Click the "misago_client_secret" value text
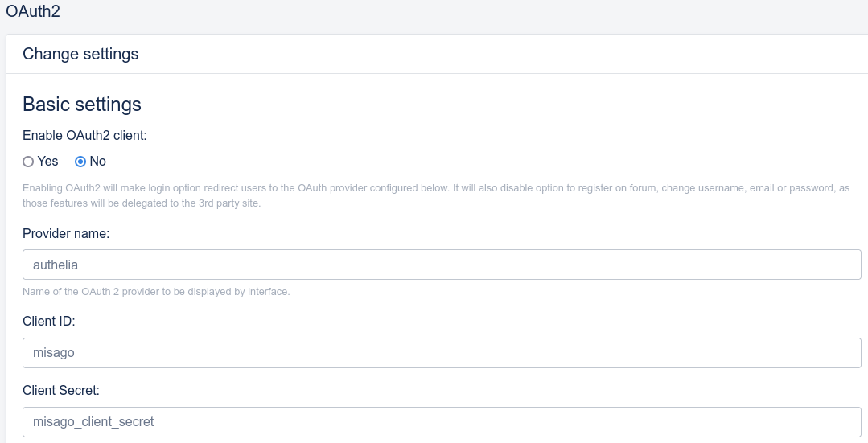This screenshot has width=868, height=443. tap(93, 422)
